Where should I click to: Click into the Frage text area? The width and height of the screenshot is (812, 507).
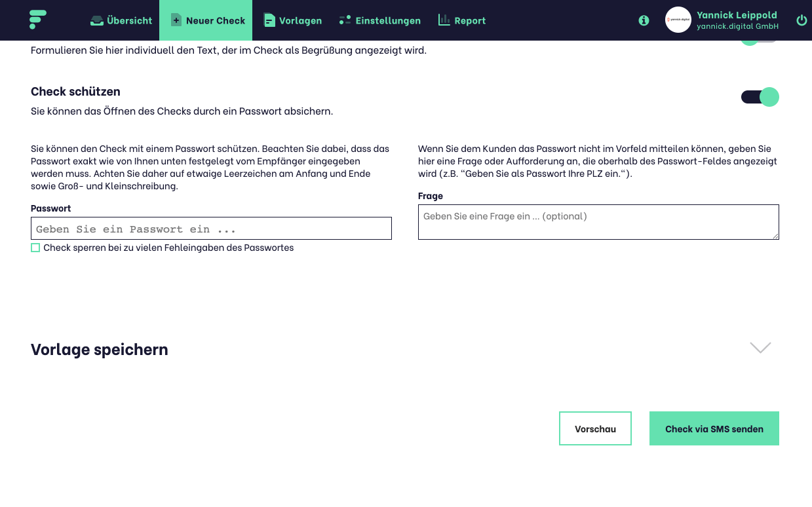(598, 222)
